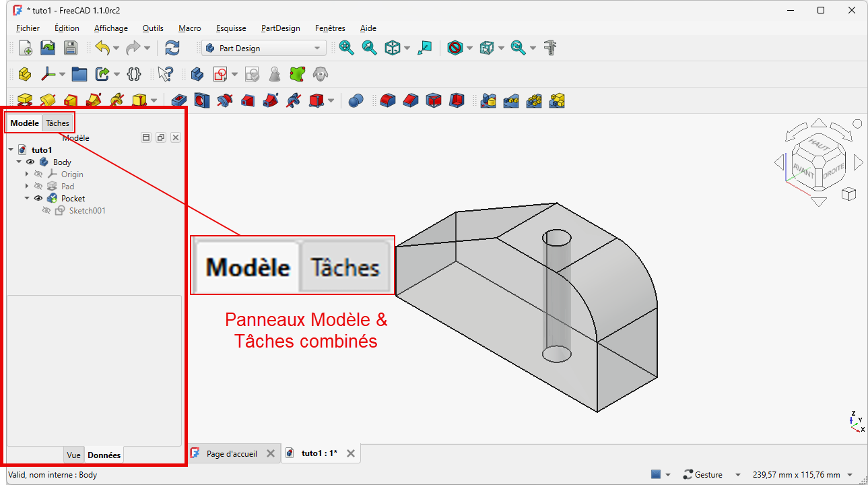Click the What's This help cursor icon
The image size is (868, 485).
pyautogui.click(x=166, y=73)
